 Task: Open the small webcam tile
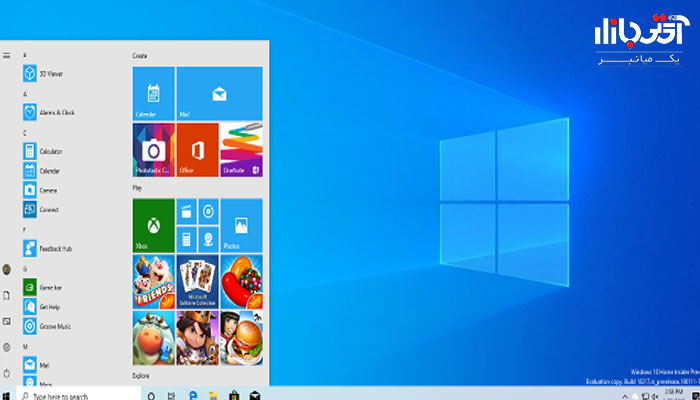[x=208, y=240]
